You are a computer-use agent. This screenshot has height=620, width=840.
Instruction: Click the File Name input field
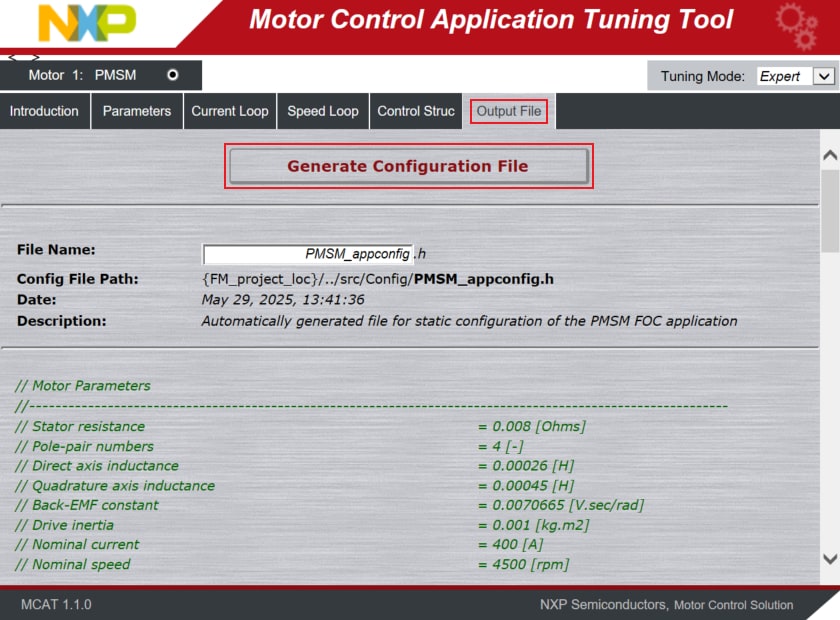307,254
